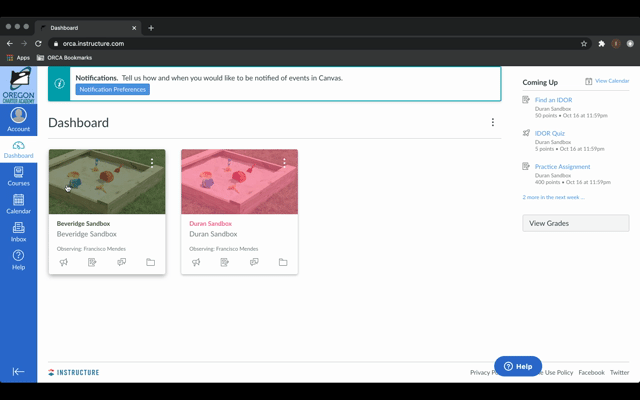Image resolution: width=640 pixels, height=400 pixels.
Task: Click the View Grades button
Action: [x=576, y=223]
